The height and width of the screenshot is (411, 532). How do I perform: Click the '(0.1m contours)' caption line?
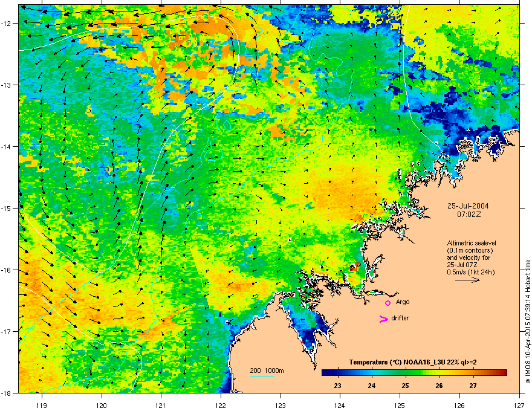pyautogui.click(x=470, y=251)
